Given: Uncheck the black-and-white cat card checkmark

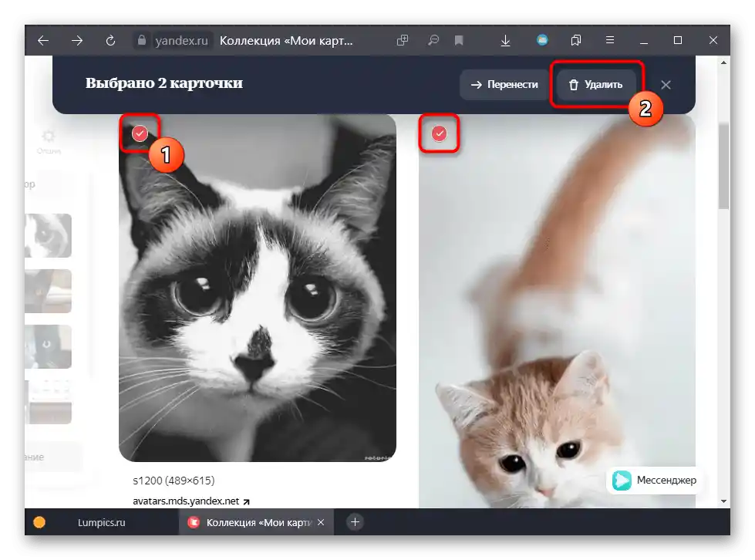Looking at the screenshot, I should [140, 133].
